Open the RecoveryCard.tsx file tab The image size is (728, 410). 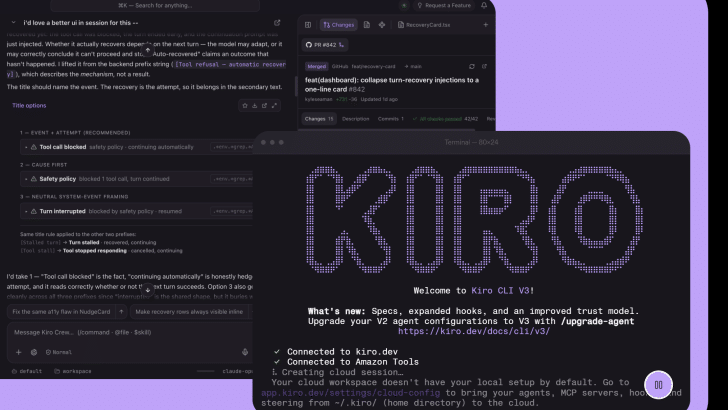click(424, 25)
